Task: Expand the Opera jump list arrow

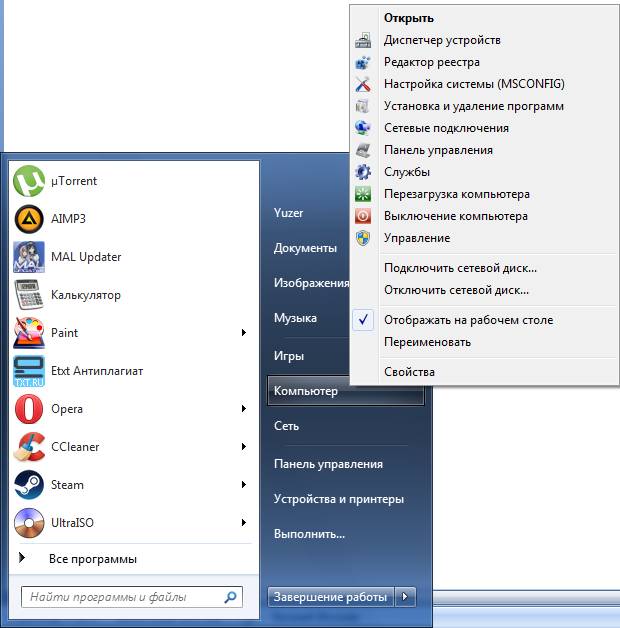Action: 244,409
